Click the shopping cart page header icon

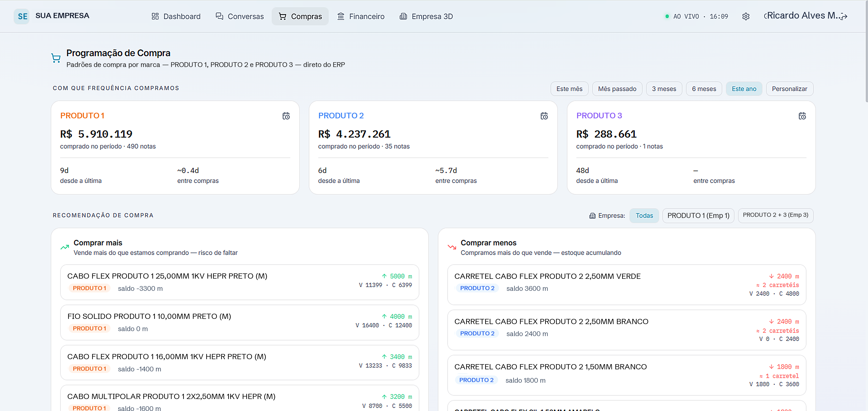point(56,58)
